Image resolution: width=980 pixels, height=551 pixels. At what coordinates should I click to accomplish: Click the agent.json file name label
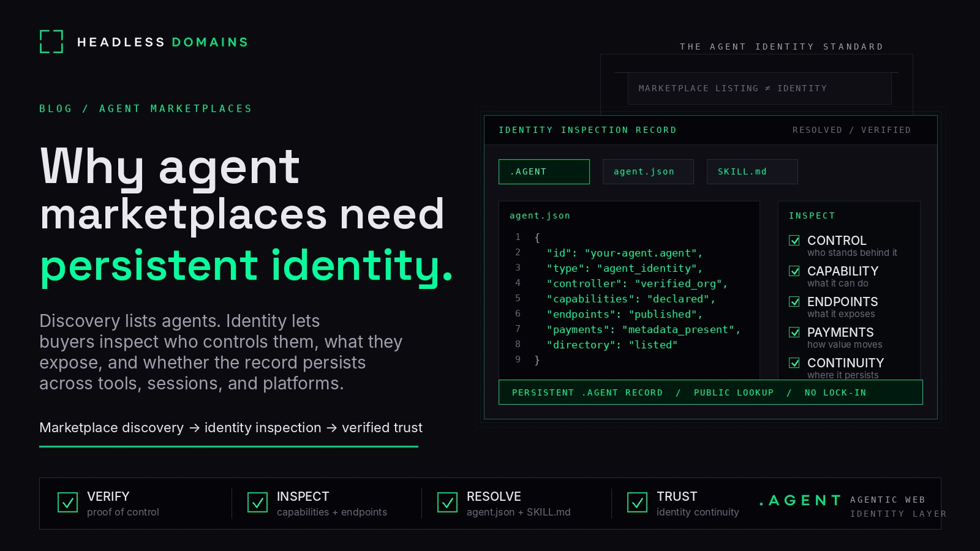[540, 216]
